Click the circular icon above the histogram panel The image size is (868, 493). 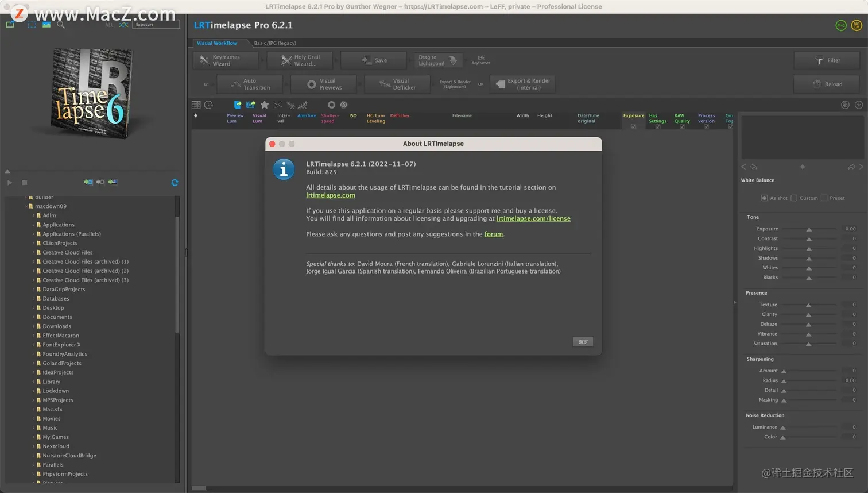tap(845, 105)
